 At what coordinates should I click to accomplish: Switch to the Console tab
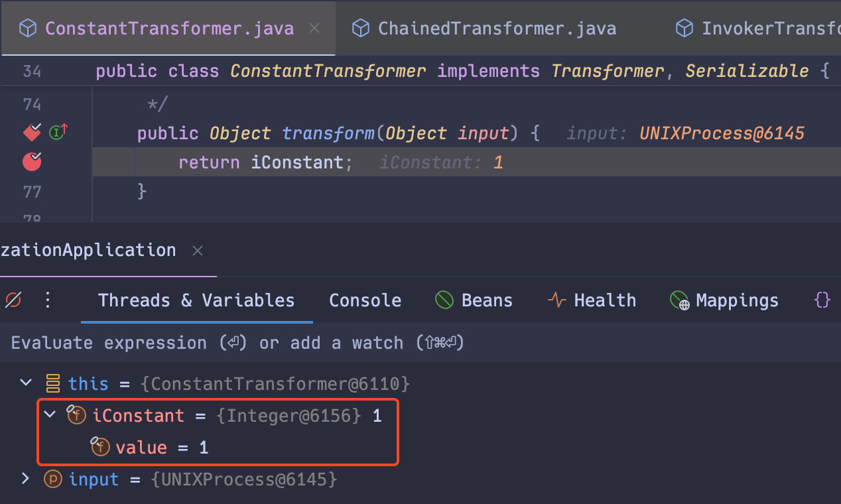click(365, 300)
